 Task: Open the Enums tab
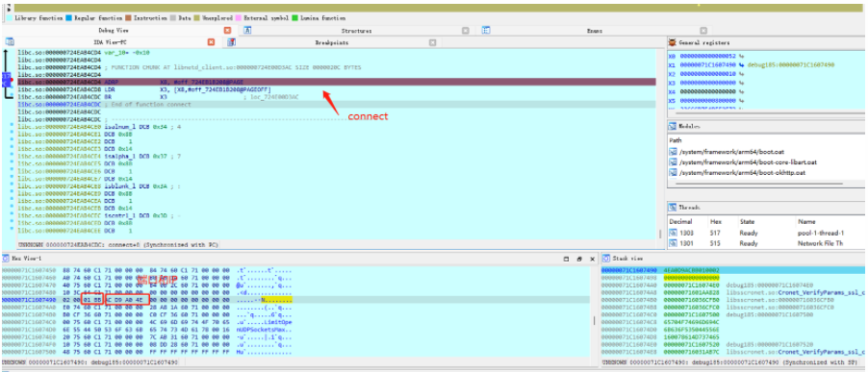click(x=595, y=31)
